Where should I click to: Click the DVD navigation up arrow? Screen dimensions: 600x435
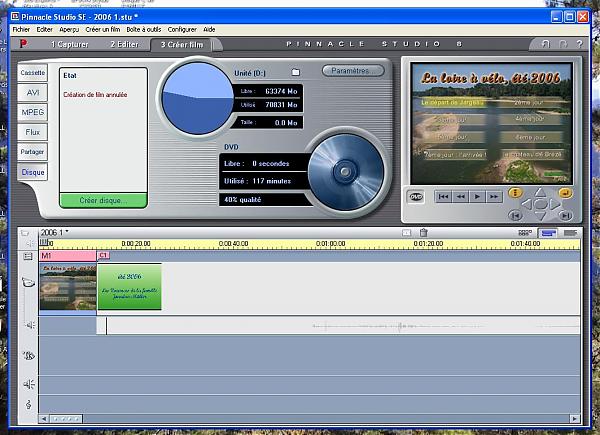pos(540,191)
